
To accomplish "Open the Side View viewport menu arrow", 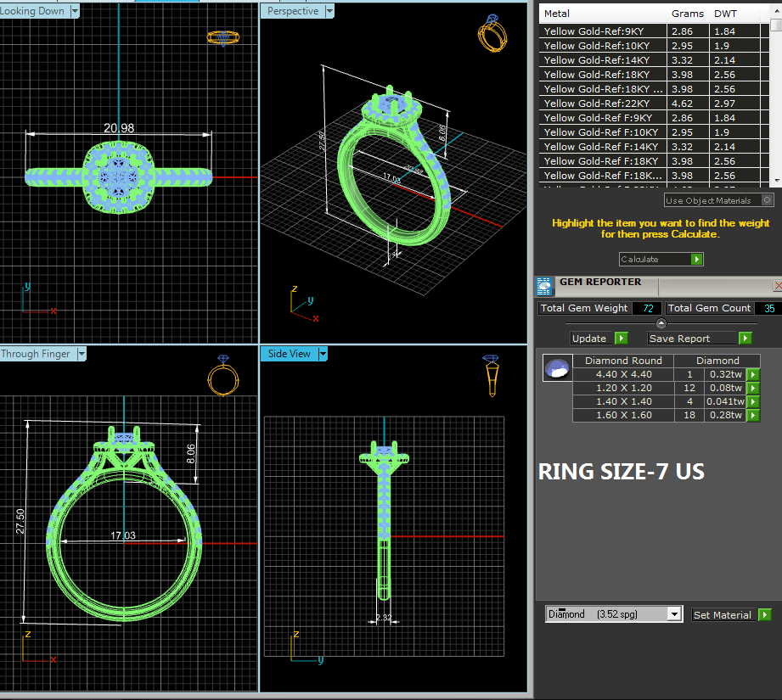I will coord(323,354).
